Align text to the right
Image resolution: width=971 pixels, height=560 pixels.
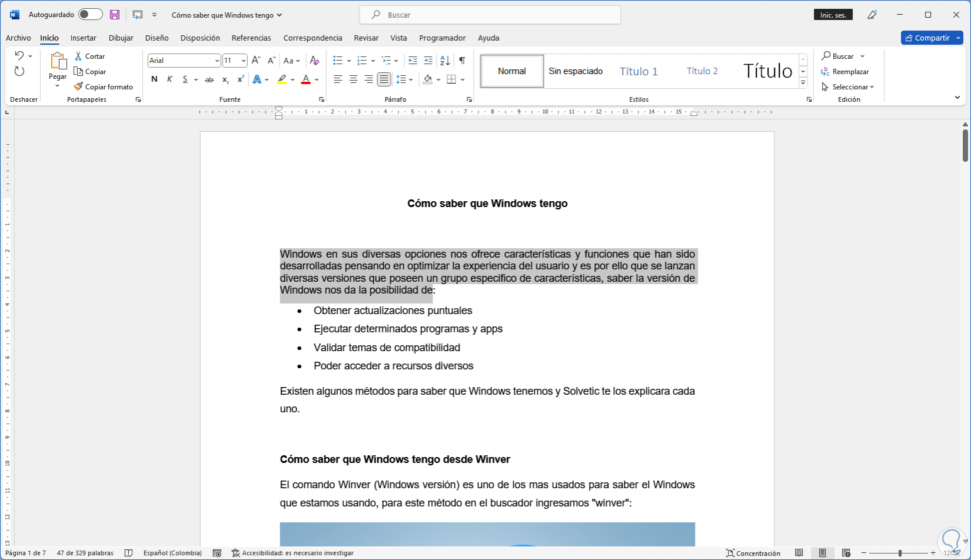(368, 79)
